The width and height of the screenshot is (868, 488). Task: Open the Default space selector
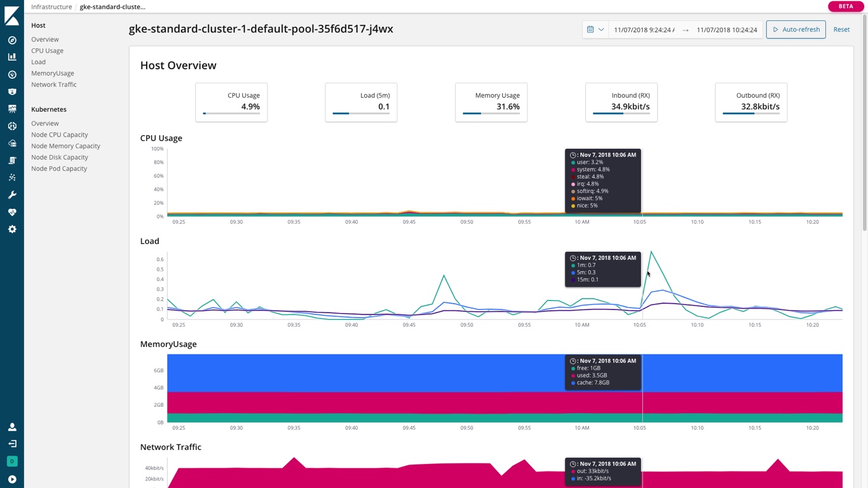pos(12,461)
